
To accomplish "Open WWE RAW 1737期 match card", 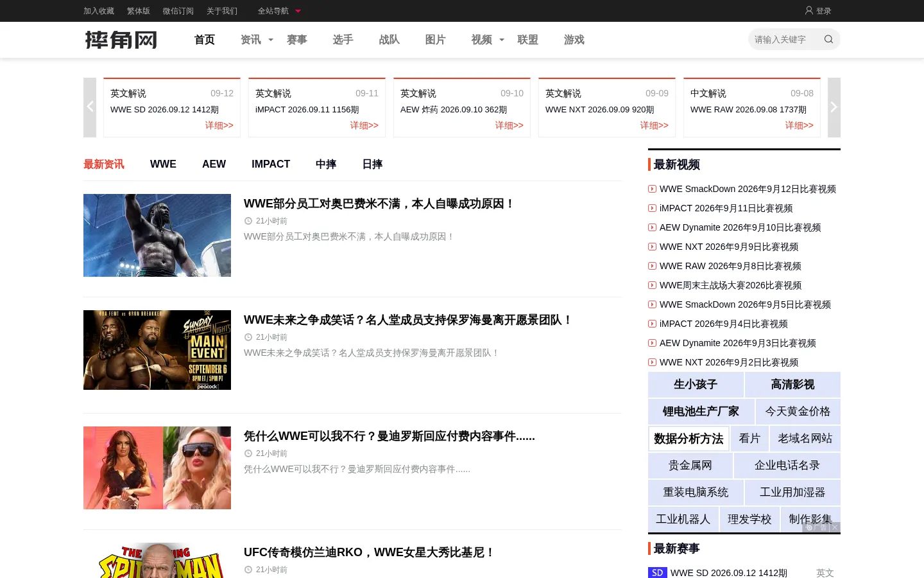I will [752, 107].
